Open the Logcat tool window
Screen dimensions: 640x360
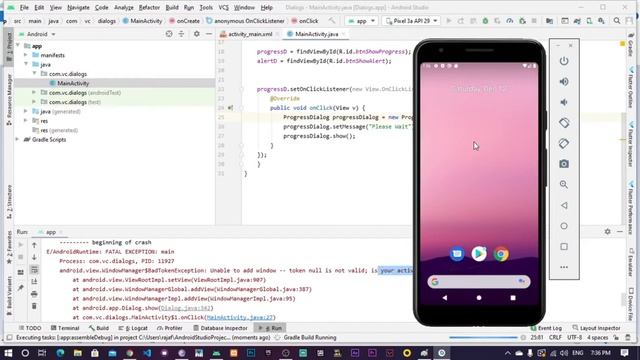coord(133,328)
